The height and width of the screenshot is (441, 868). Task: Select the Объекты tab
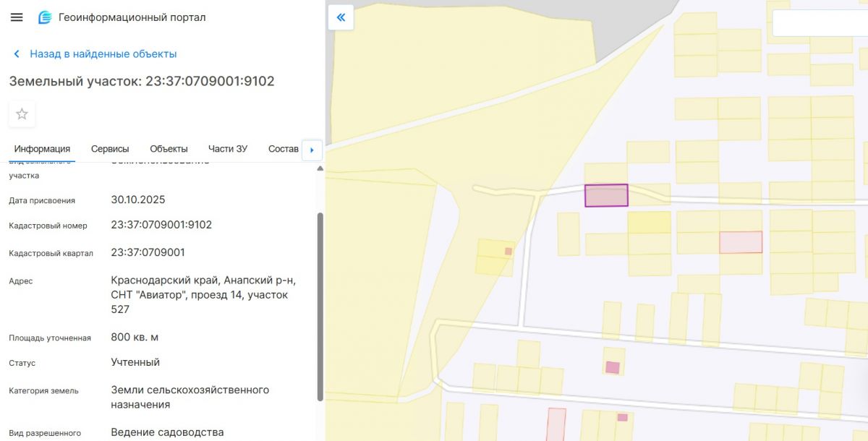point(169,149)
